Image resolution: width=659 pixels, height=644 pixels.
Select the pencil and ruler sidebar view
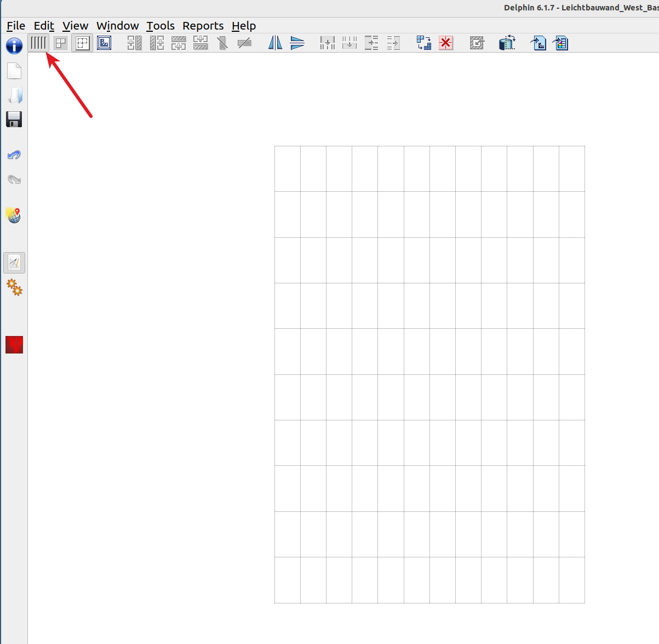point(14,263)
